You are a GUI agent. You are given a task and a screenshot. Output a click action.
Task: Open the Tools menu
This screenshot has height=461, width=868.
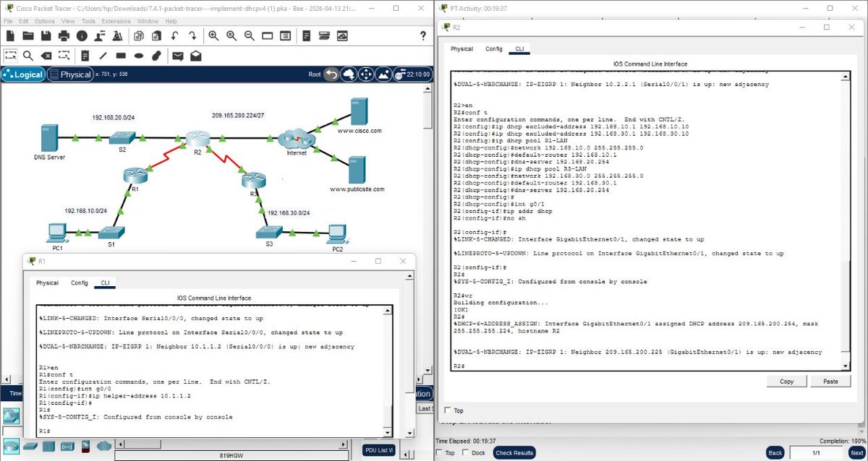point(89,21)
